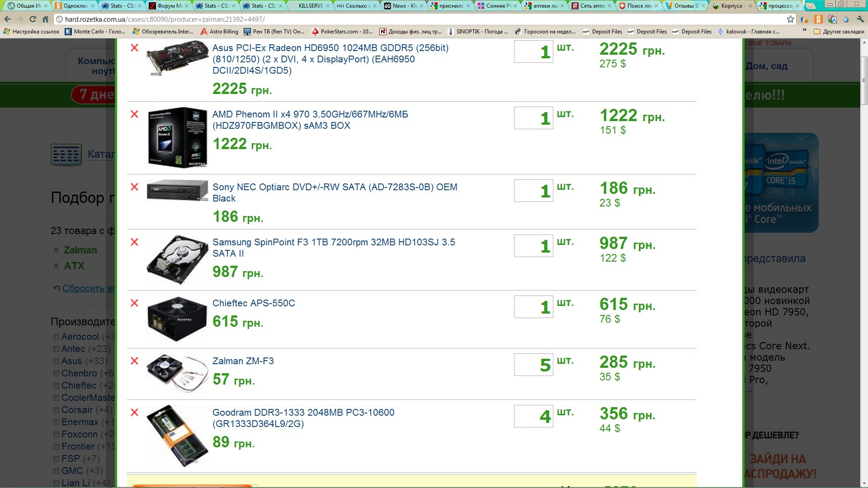Open the Chieftec APS-550C product link
The image size is (868, 488).
click(x=254, y=303)
